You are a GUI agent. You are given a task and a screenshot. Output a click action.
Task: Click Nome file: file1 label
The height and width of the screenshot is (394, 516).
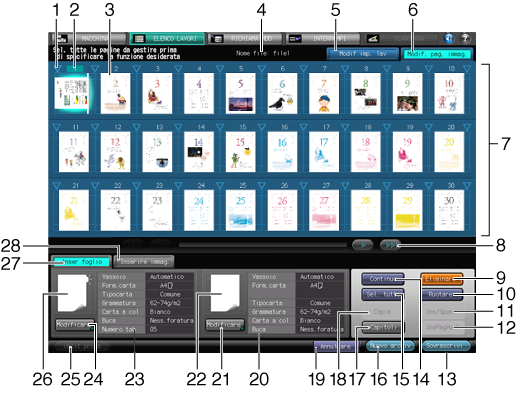click(263, 53)
